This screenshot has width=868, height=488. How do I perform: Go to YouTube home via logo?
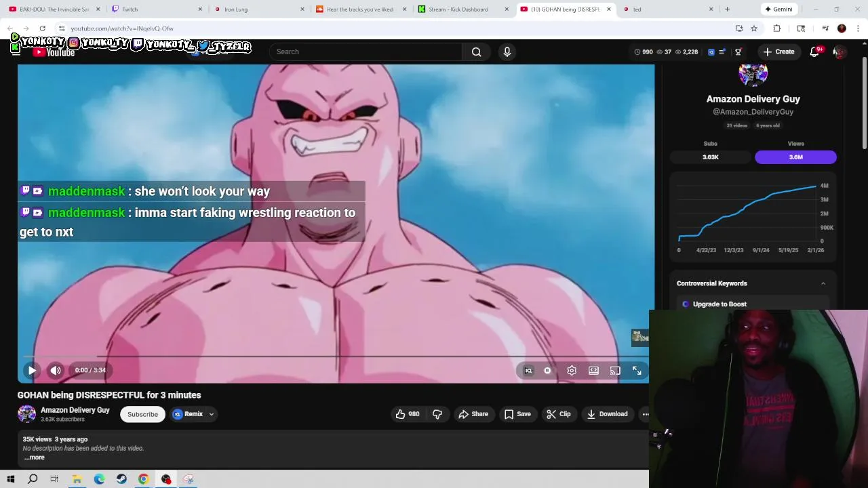pyautogui.click(x=54, y=52)
